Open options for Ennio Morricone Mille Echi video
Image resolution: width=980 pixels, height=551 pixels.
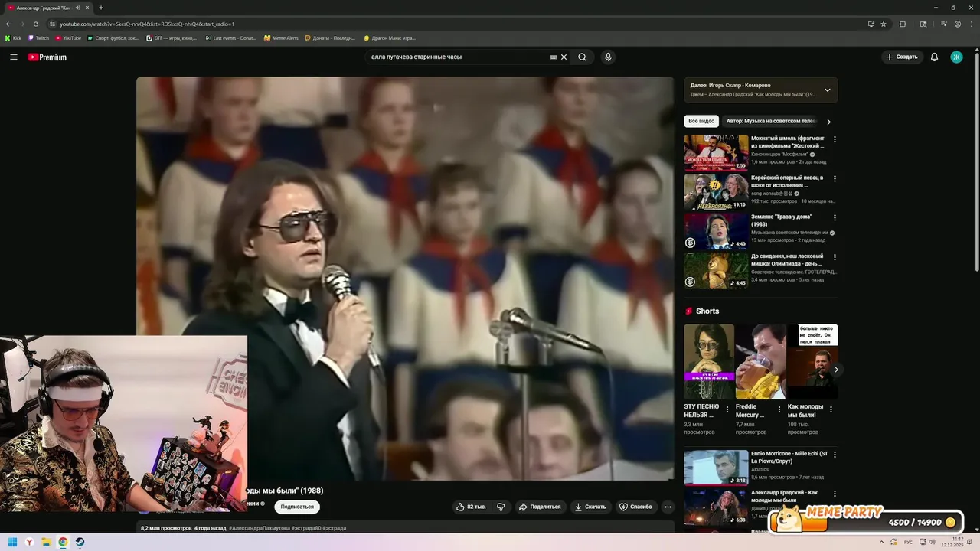point(835,455)
